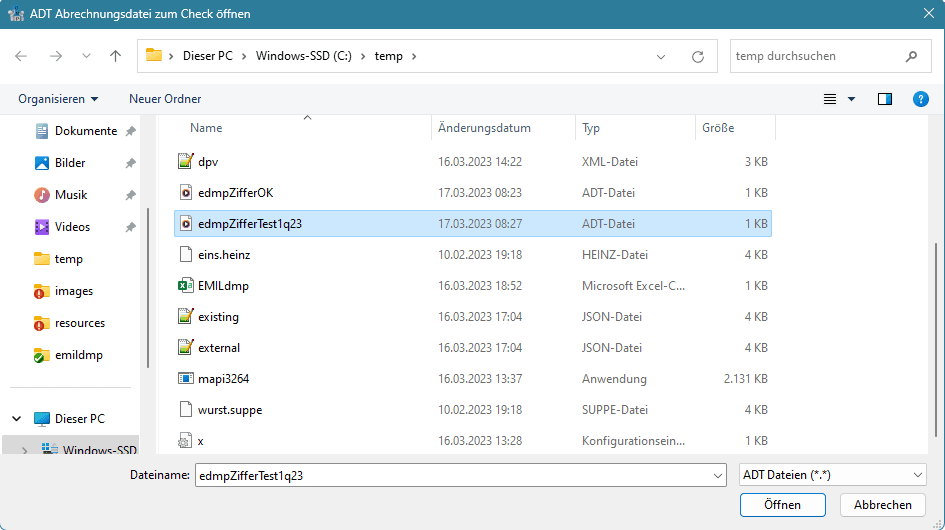The image size is (945, 530).
Task: Open the Dateiname history dropdown arrow
Action: (x=717, y=476)
